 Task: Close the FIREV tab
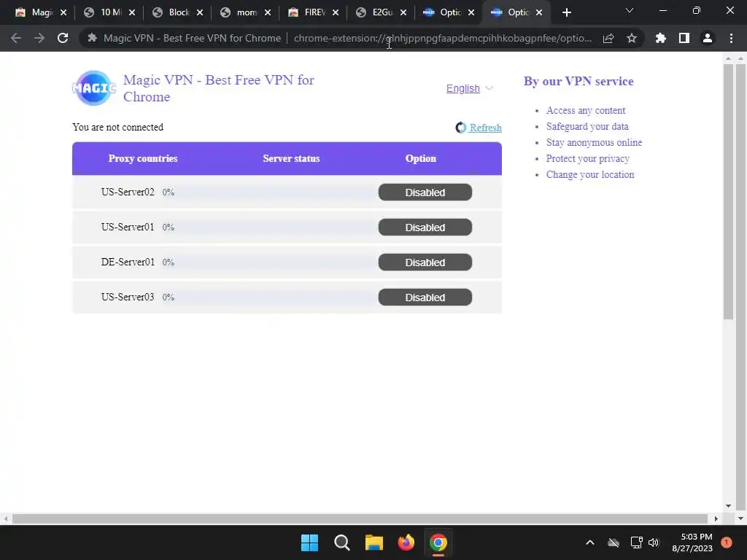click(336, 12)
